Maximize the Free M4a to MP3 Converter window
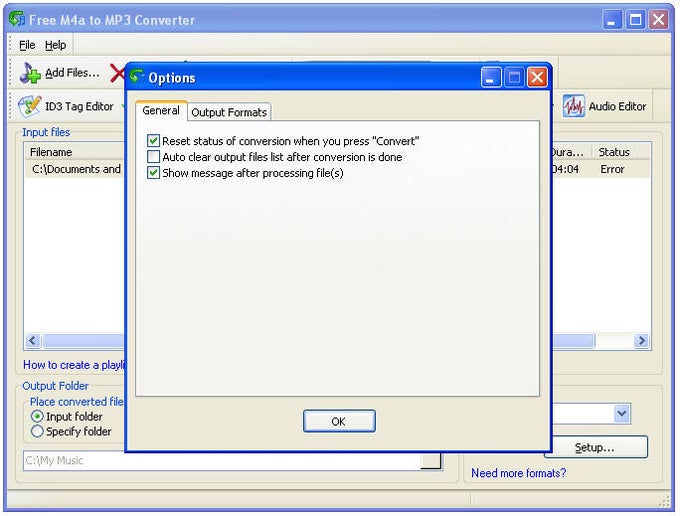Image resolution: width=680 pixels, height=516 pixels. coord(635,20)
